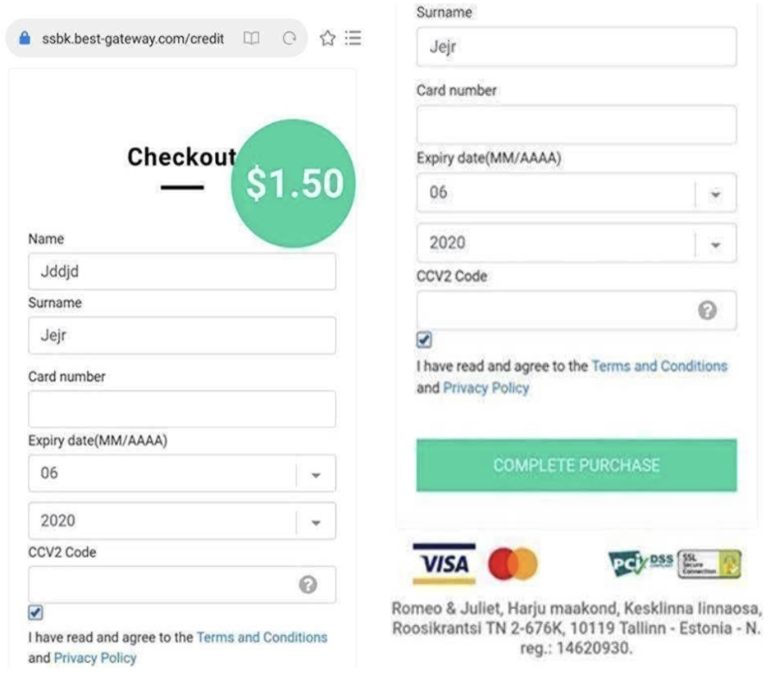Click the Card number field, left form
784x686 pixels.
(x=182, y=409)
